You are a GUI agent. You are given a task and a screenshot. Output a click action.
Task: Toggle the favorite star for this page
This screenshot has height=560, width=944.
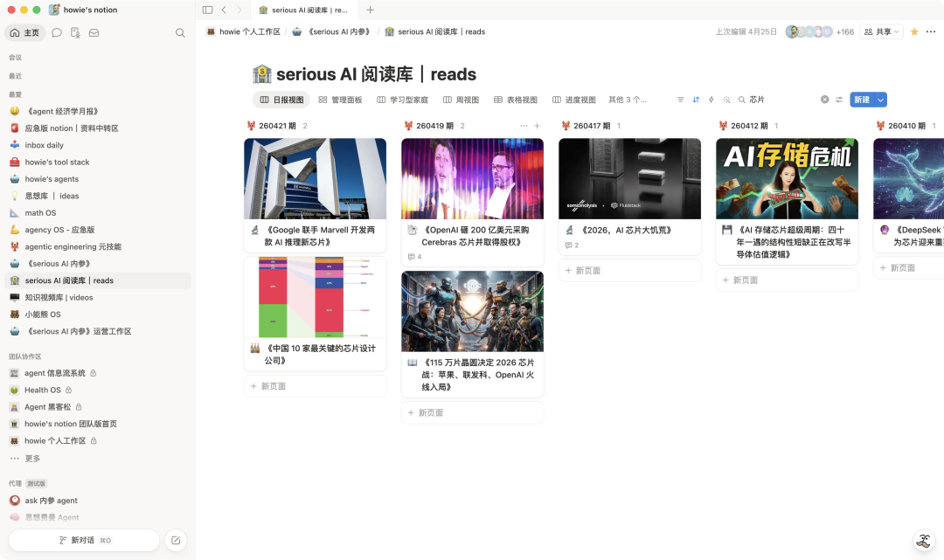point(914,31)
